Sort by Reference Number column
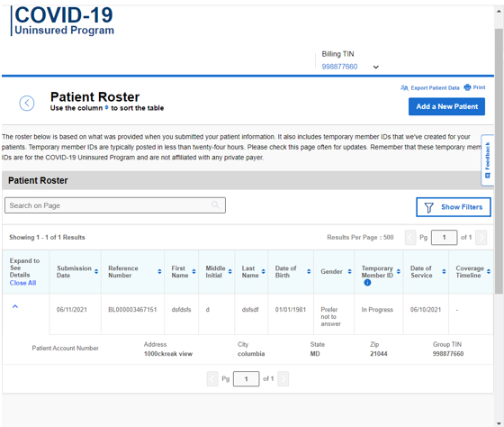The width and height of the screenshot is (504, 427). [159, 271]
